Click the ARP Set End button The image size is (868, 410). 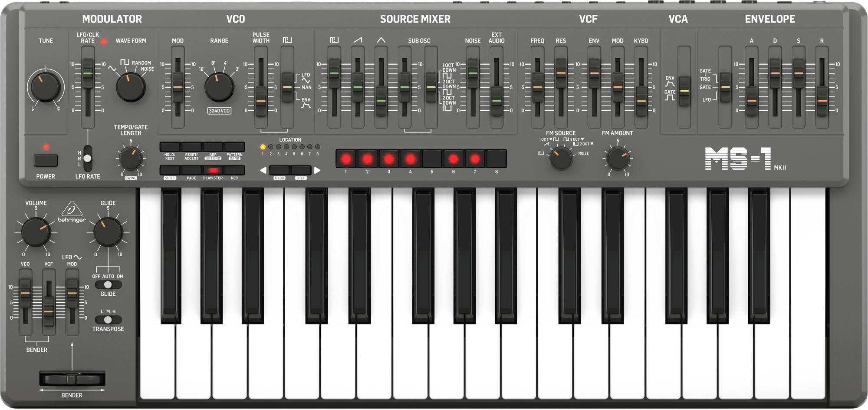click(213, 147)
